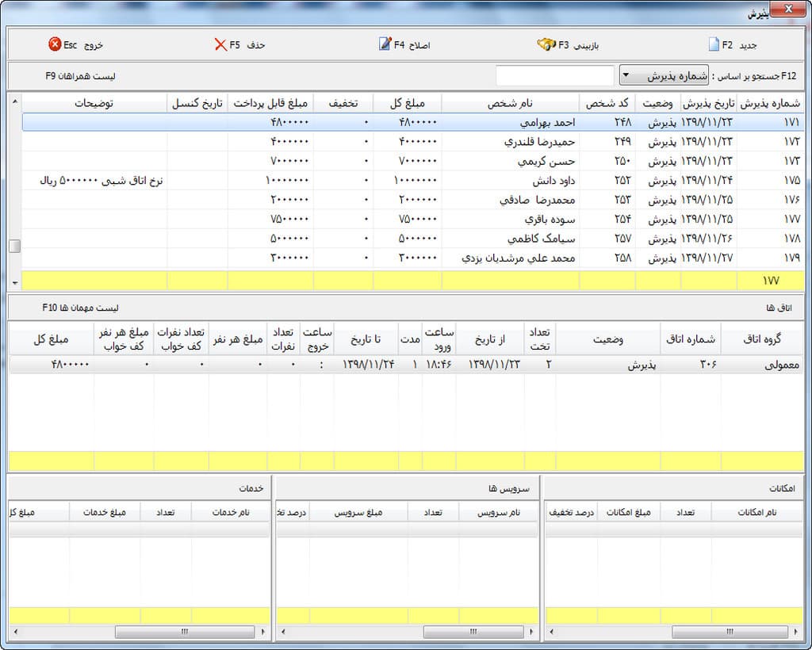
Task: Click the توضیحات column header
Action: pos(94,104)
